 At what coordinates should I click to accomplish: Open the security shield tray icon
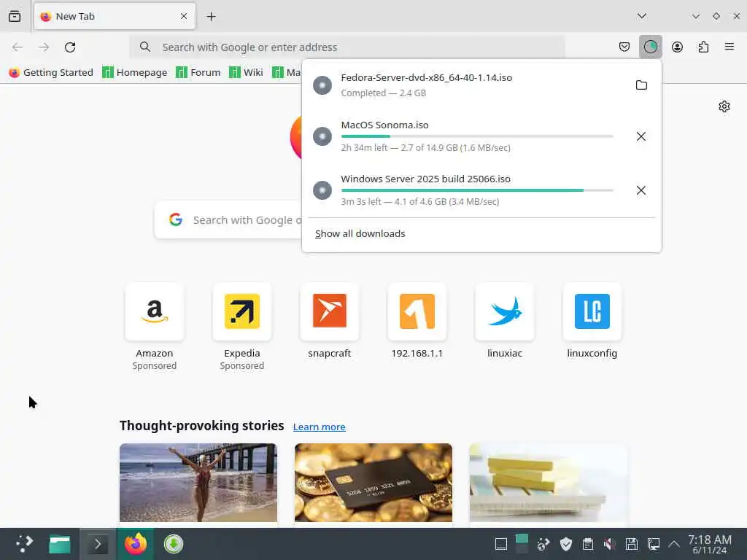point(565,544)
